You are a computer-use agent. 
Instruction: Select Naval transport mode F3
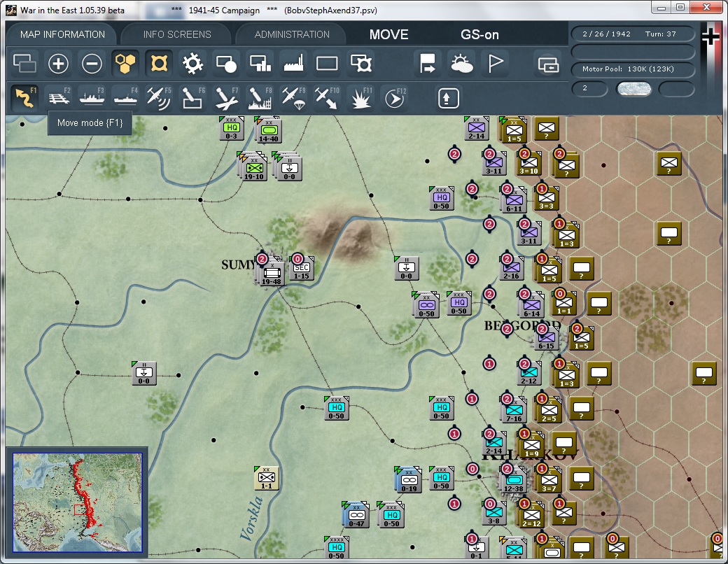coord(92,97)
